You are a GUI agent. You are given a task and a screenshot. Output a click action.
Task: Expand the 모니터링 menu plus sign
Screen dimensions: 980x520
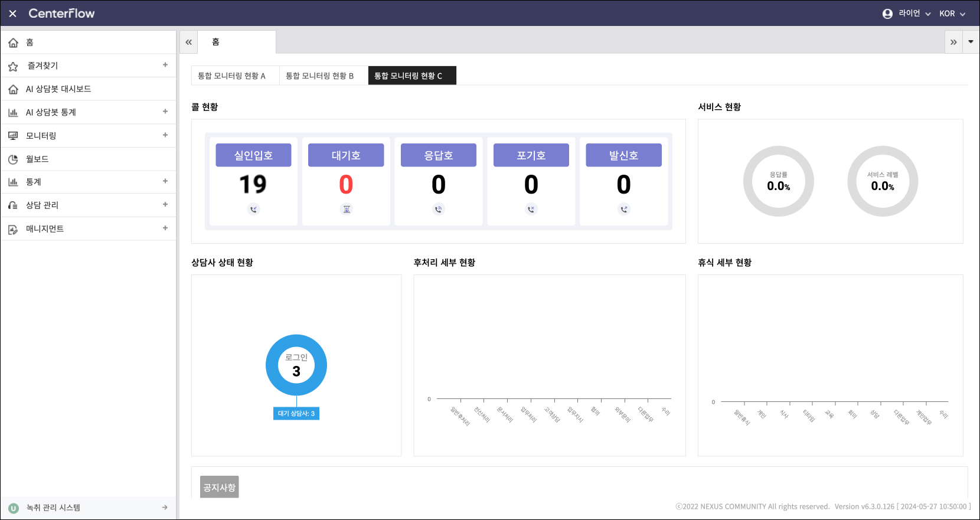tap(165, 135)
